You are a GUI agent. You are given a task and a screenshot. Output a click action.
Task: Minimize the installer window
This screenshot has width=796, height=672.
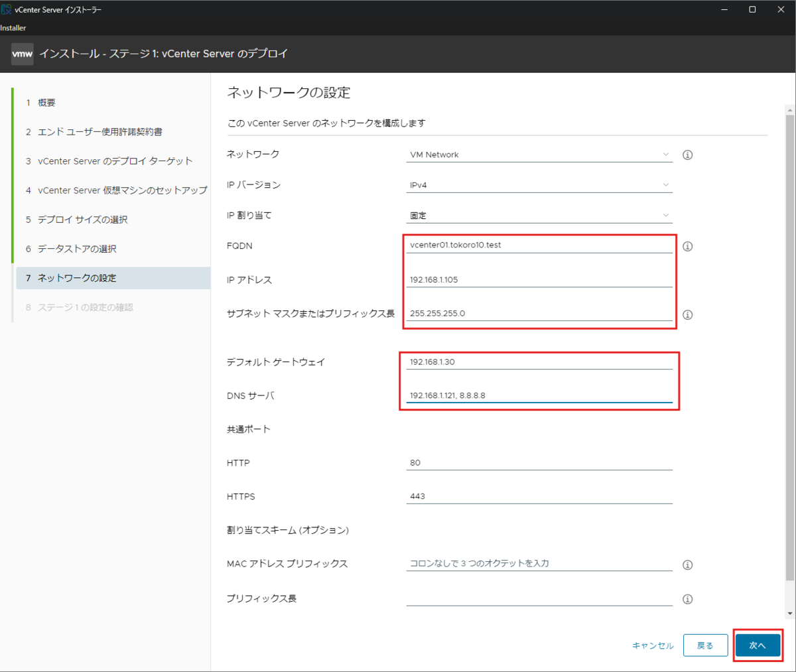(x=724, y=9)
